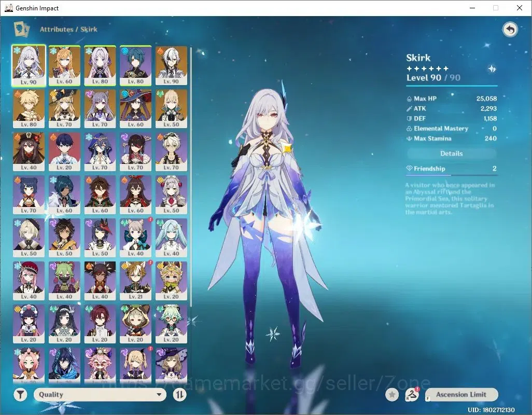Image resolution: width=532 pixels, height=415 pixels.
Task: Select Faruzan's Lv. 40 portrait
Action: click(171, 238)
